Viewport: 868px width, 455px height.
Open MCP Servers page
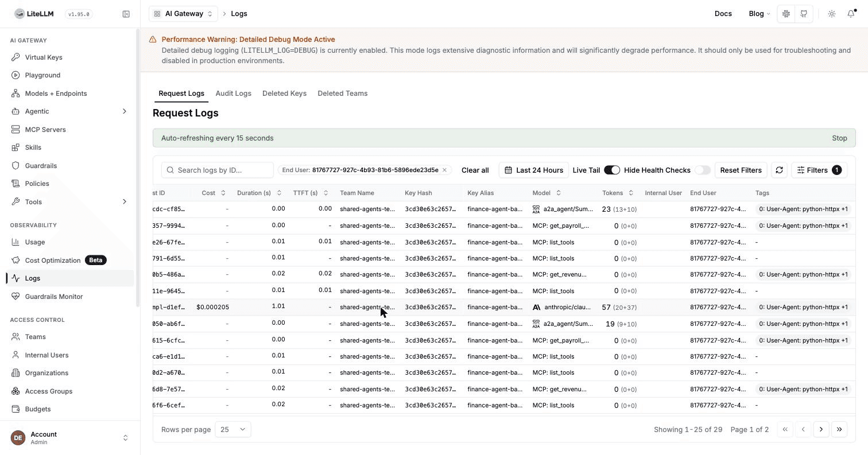point(45,130)
